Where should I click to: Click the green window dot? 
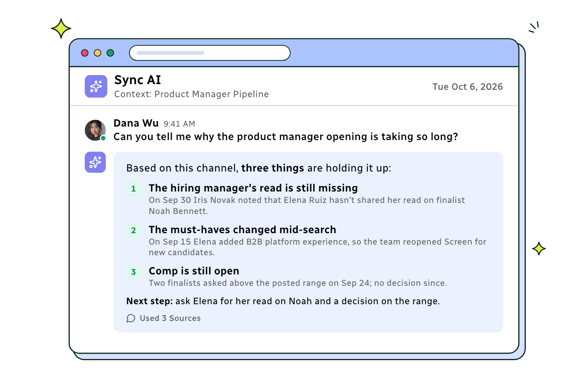[x=110, y=53]
